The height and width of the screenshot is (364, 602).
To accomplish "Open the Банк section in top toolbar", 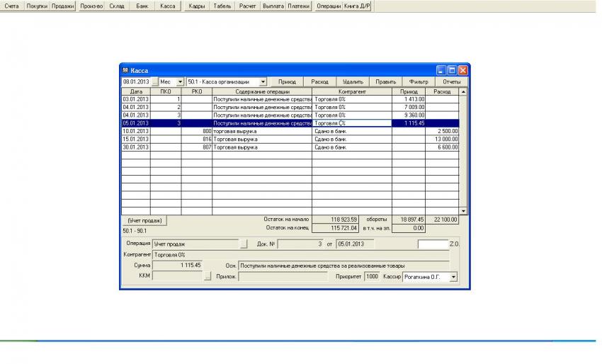I will point(142,6).
